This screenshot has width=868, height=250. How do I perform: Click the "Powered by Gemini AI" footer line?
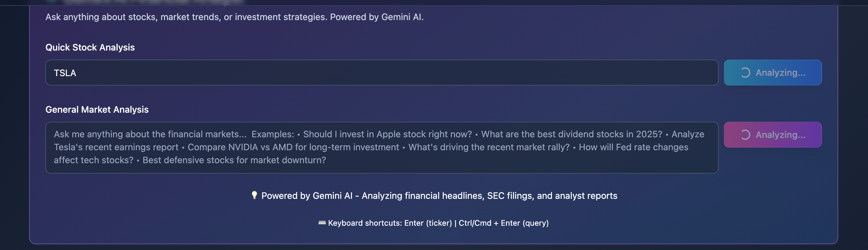tap(439, 196)
